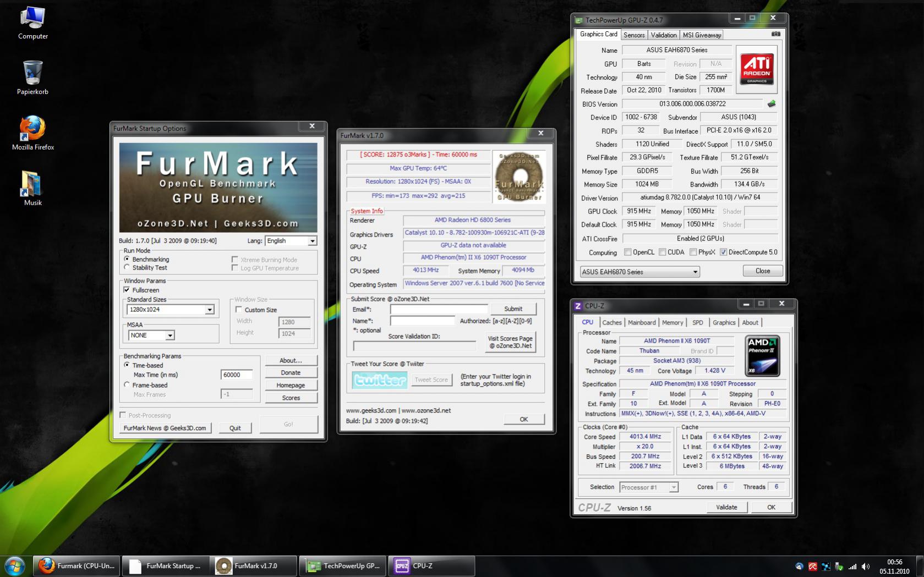924x577 pixels.
Task: Open the MSAA dropdown set to NONE
Action: [151, 335]
